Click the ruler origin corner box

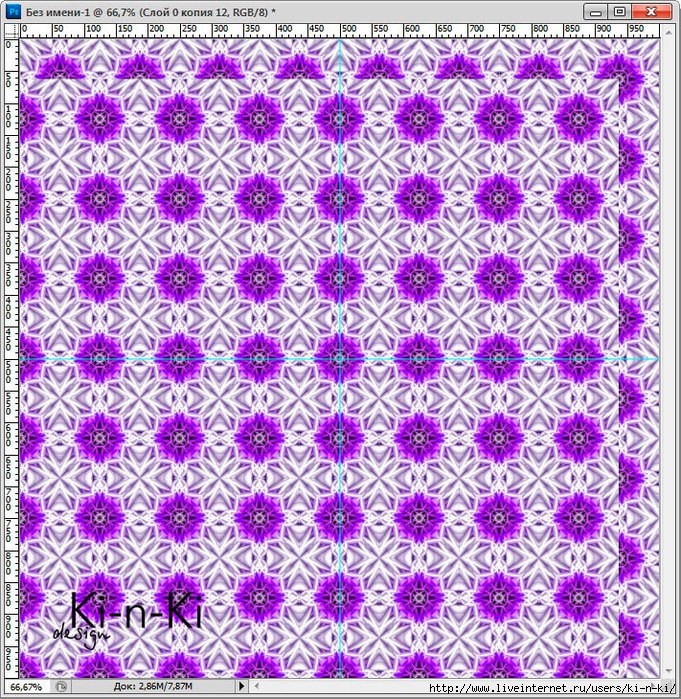(12, 30)
